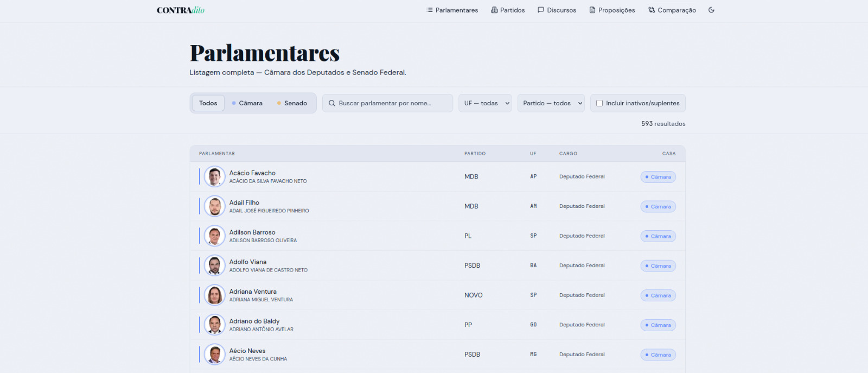This screenshot has width=868, height=373.
Task: Open the Parlamentares nav item
Action: (452, 10)
